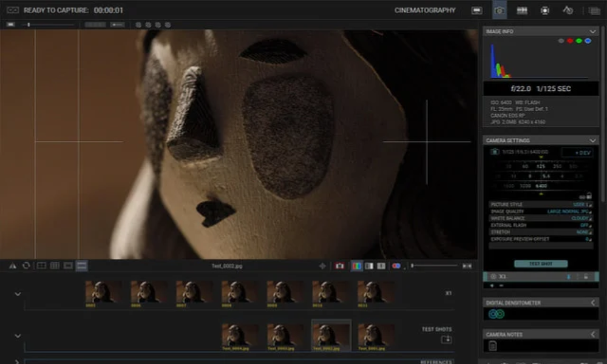The image size is (607, 364).
Task: Expand the Digital Densitometer panel
Action: coord(592,303)
